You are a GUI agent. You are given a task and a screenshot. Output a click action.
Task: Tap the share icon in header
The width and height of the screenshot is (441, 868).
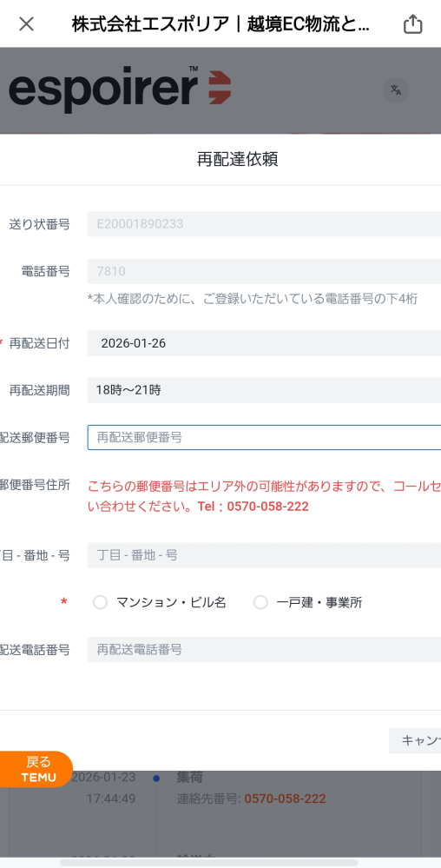[x=412, y=23]
